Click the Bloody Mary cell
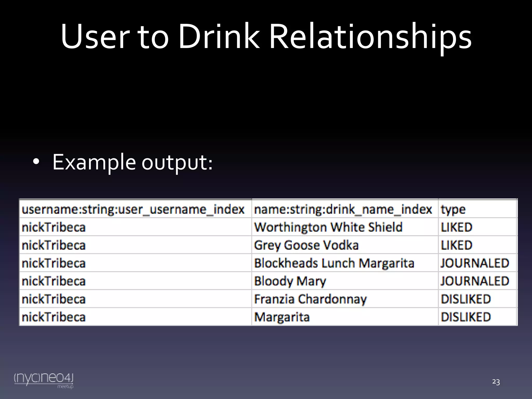Viewport: 532px width, 399px height. (290, 281)
